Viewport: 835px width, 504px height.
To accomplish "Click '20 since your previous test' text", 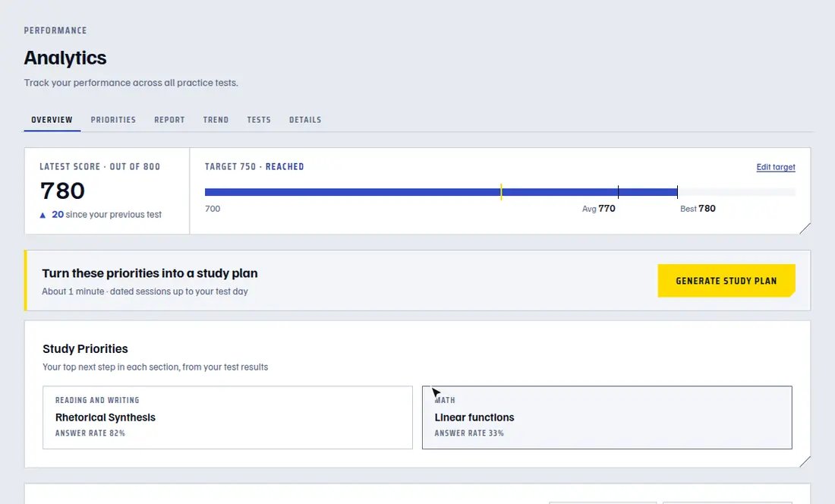I will [106, 215].
